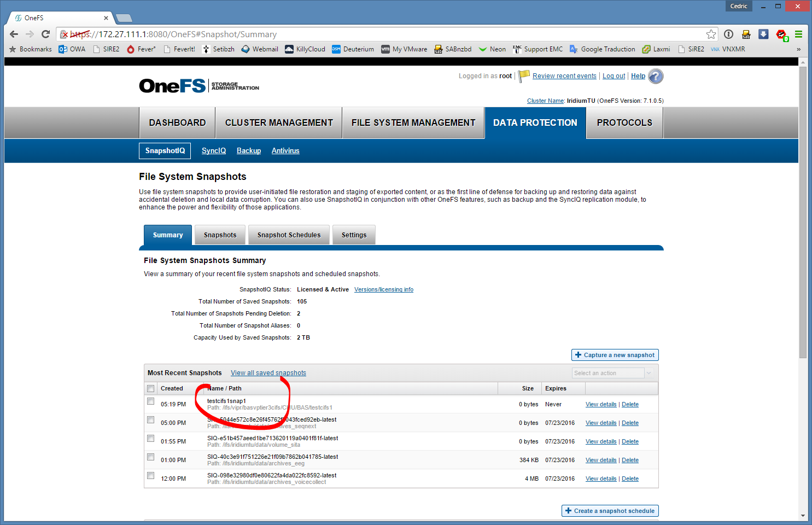This screenshot has height=525, width=812.
Task: Reload the page with the refresh icon
Action: click(46, 34)
